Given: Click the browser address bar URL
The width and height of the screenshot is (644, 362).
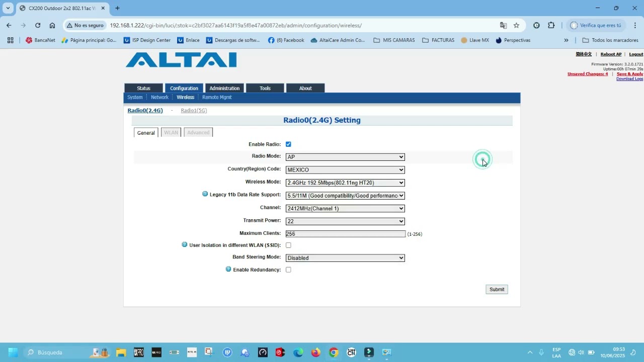Looking at the screenshot, I should point(235,25).
